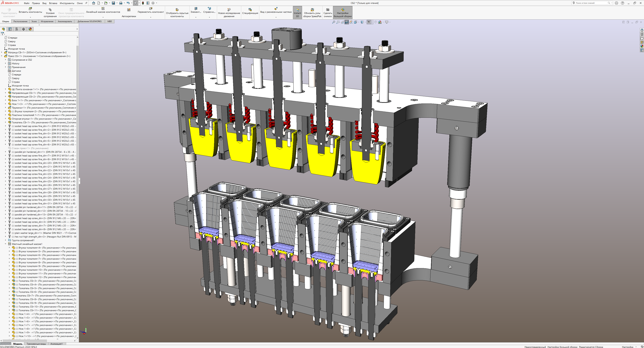Open the Инструменты menu
This screenshot has height=348, width=644.
pos(67,3)
